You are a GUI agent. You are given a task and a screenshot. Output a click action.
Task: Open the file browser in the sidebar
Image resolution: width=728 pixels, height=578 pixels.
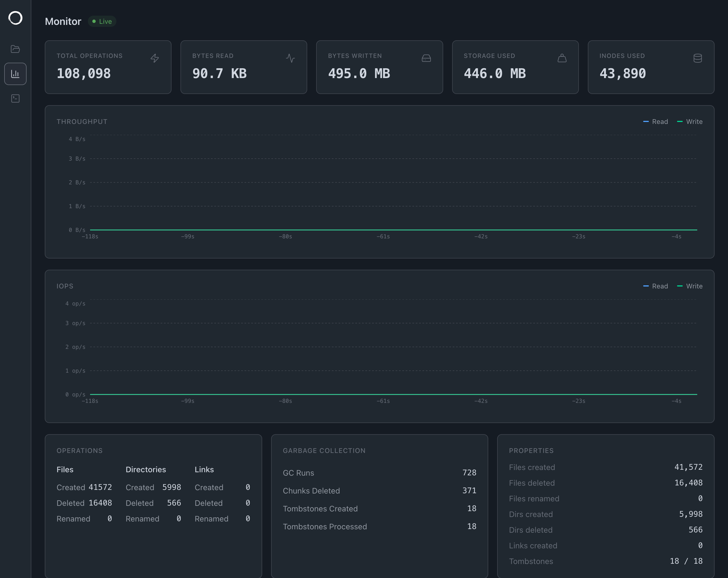click(15, 49)
